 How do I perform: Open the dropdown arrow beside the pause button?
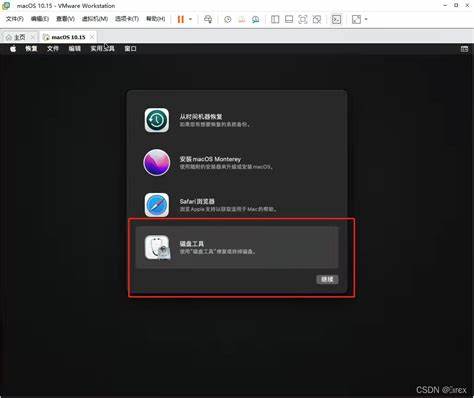point(191,19)
